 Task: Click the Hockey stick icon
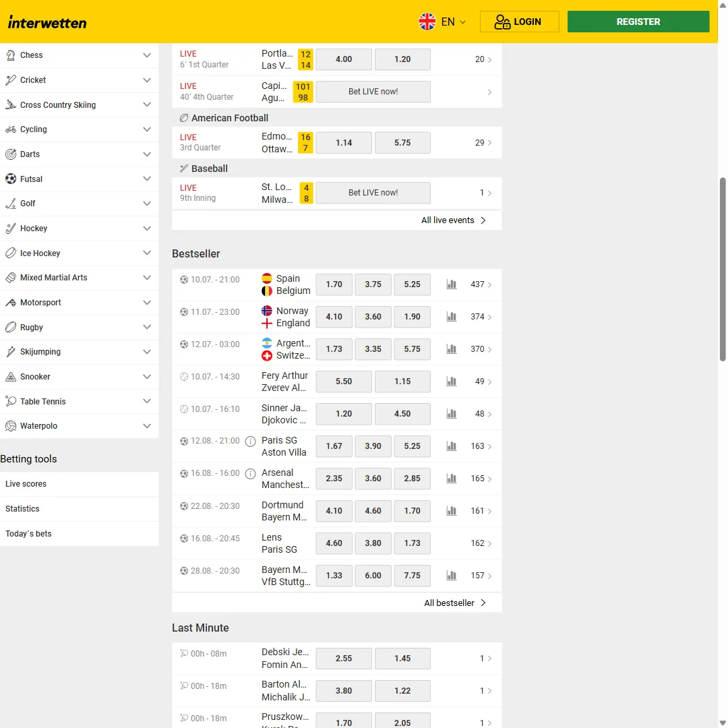[x=11, y=229]
